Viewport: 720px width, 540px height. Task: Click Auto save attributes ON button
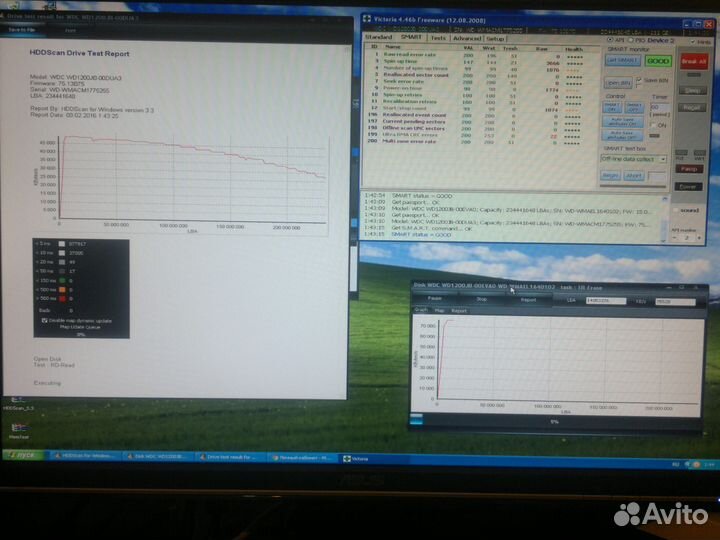click(622, 122)
